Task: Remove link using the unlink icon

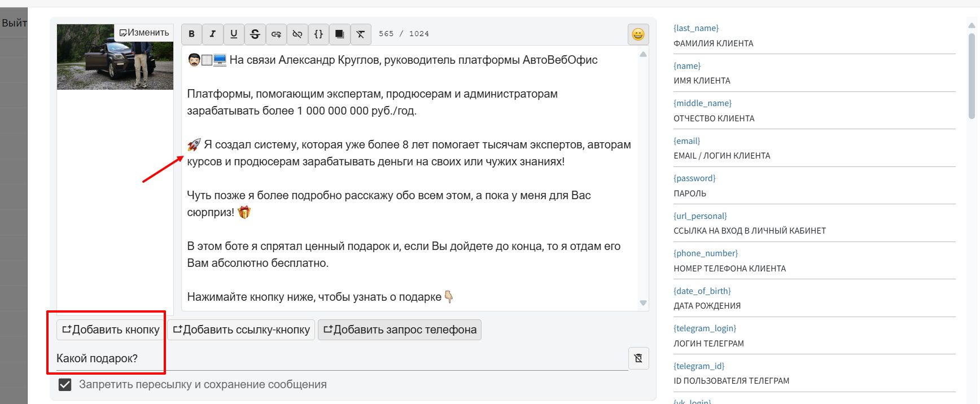Action: tap(297, 34)
